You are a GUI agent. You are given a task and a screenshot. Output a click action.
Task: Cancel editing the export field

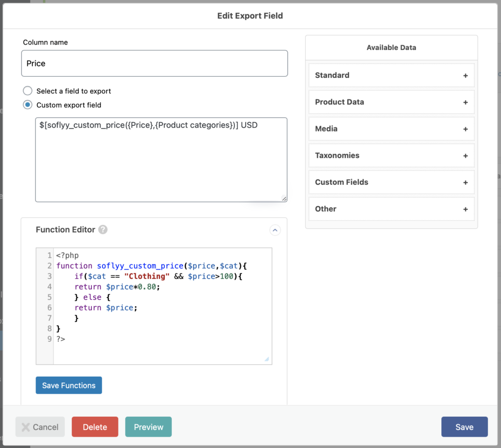(x=40, y=427)
